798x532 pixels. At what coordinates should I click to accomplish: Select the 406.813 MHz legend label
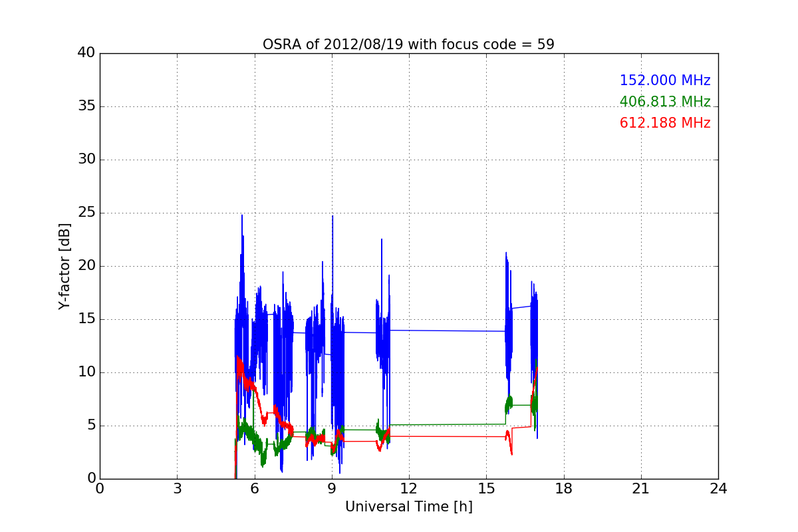(x=665, y=102)
